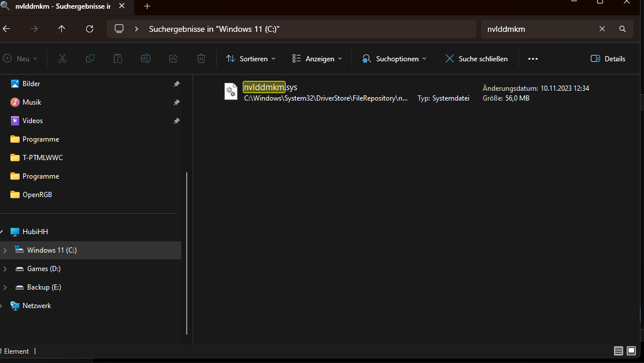Click the DriverStore file path text

point(325,98)
